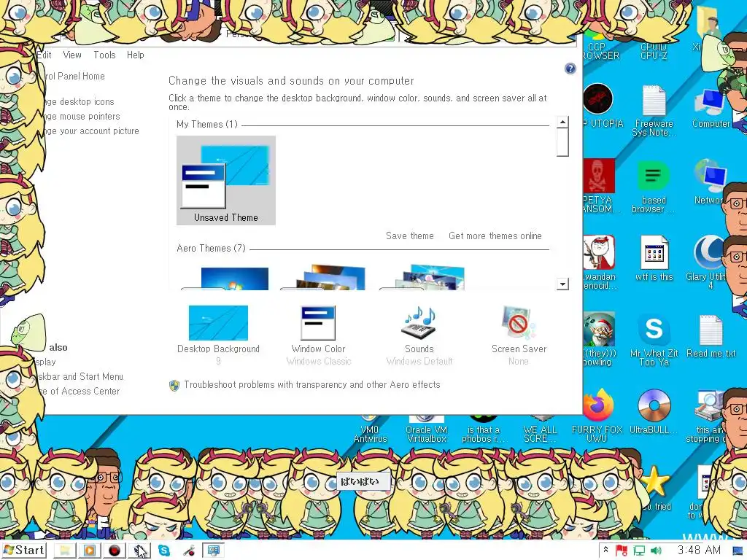Click Change your account picture link
747x560 pixels.
(x=92, y=131)
